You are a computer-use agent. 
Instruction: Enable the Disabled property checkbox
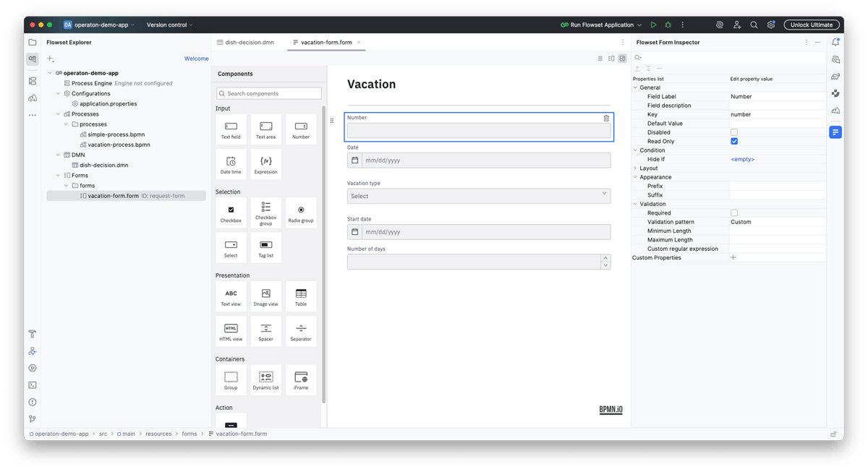tap(734, 132)
